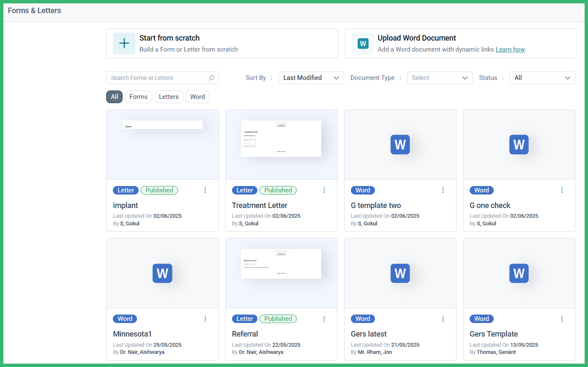The image size is (588, 367).
Task: Select the Word filter pill
Action: (x=197, y=97)
